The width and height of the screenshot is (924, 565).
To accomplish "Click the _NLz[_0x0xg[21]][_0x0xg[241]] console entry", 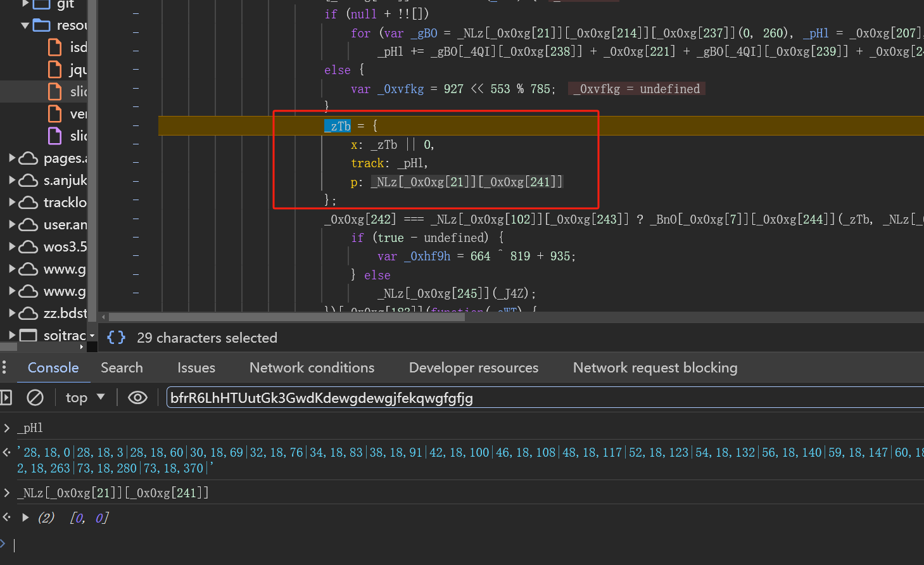I will coord(113,492).
